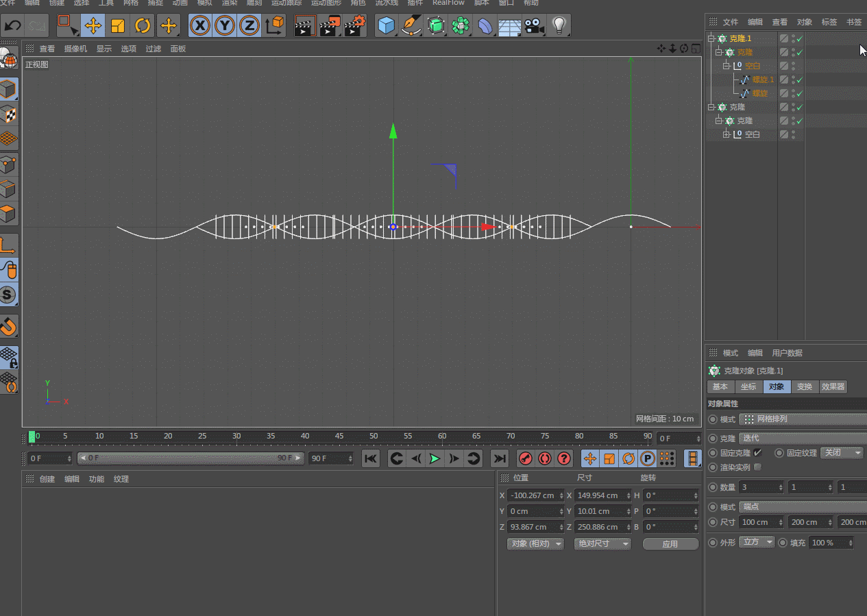Add a Cube primitive object
The width and height of the screenshot is (867, 616).
click(387, 26)
